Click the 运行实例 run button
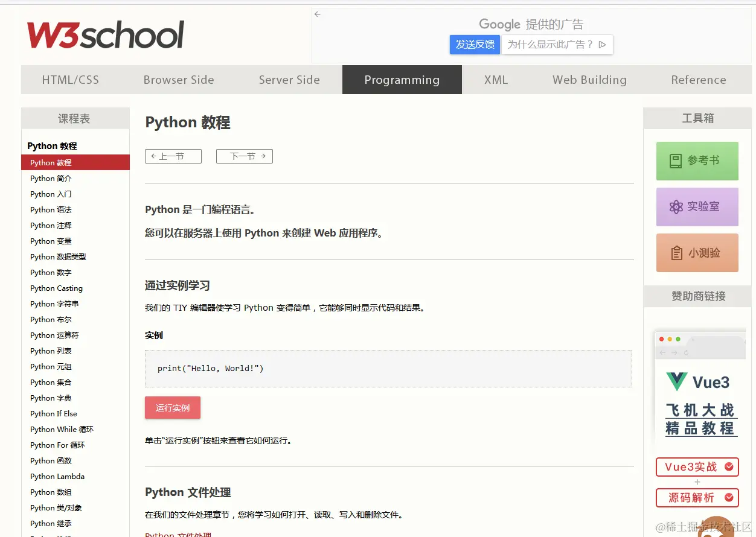 pyautogui.click(x=173, y=408)
